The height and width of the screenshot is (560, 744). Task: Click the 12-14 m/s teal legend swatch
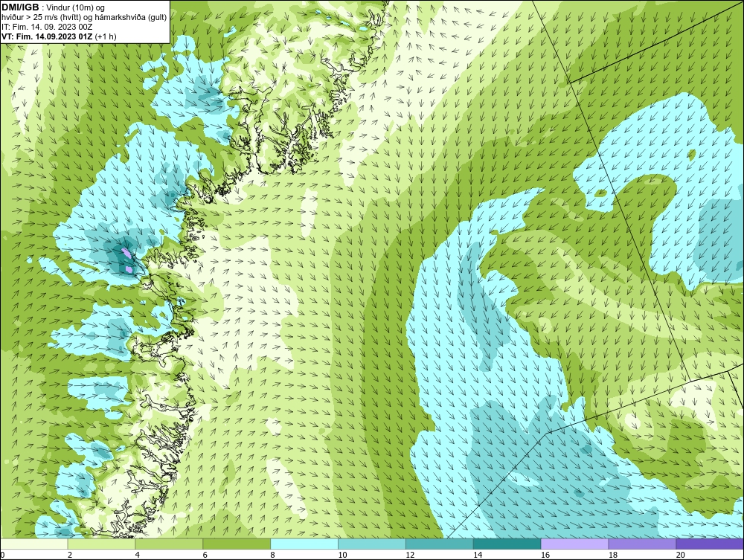440,544
